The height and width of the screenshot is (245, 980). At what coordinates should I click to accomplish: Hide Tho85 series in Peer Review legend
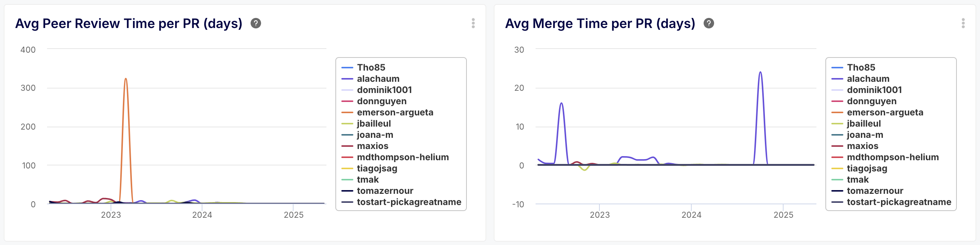point(370,68)
